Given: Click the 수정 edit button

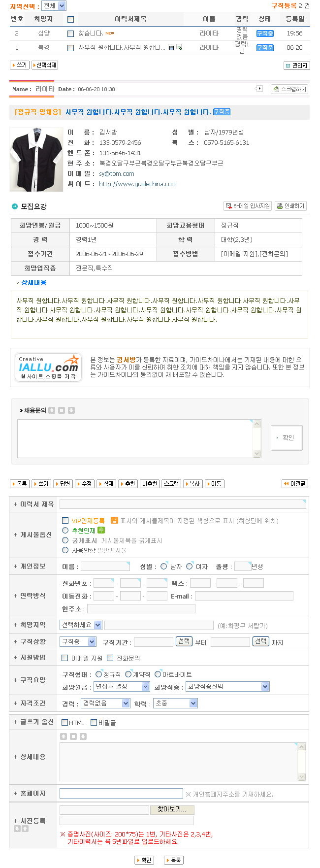Looking at the screenshot, I should coord(85,484).
